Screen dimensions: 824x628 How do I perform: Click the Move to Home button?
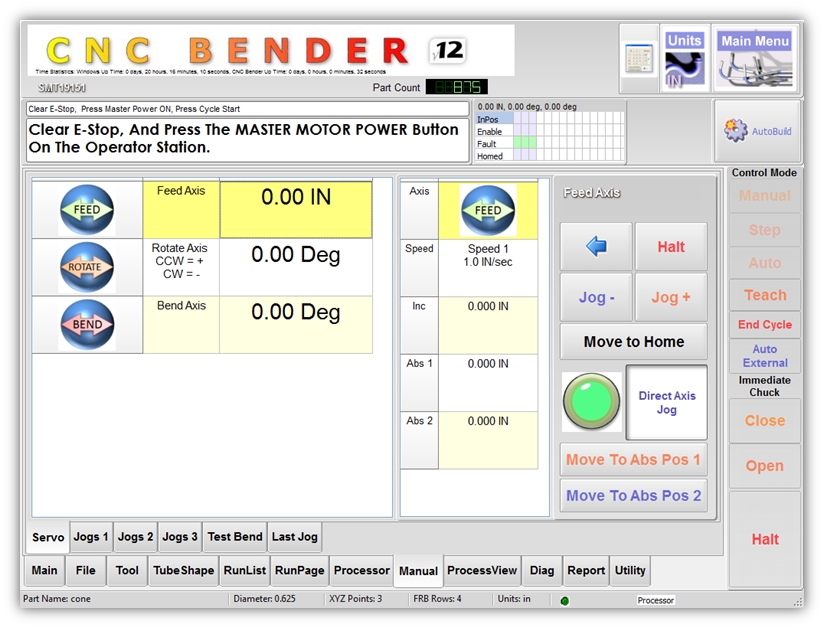tap(633, 342)
